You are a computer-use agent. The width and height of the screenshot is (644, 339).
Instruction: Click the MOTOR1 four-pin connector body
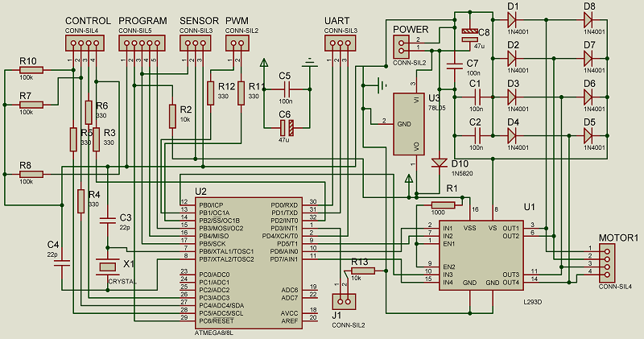[607, 263]
